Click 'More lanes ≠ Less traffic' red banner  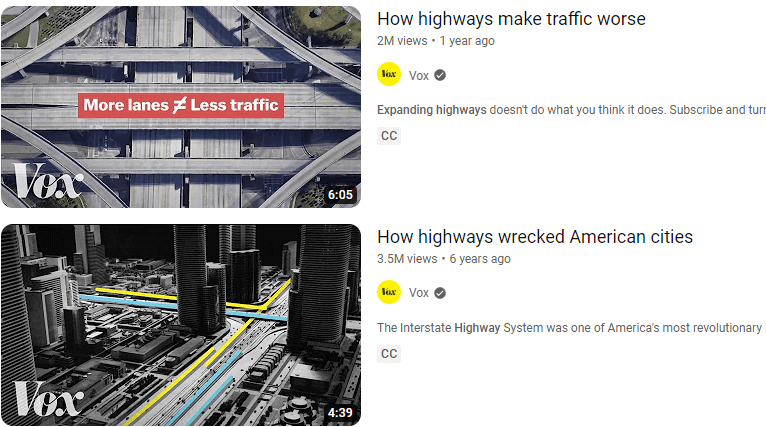point(181,105)
